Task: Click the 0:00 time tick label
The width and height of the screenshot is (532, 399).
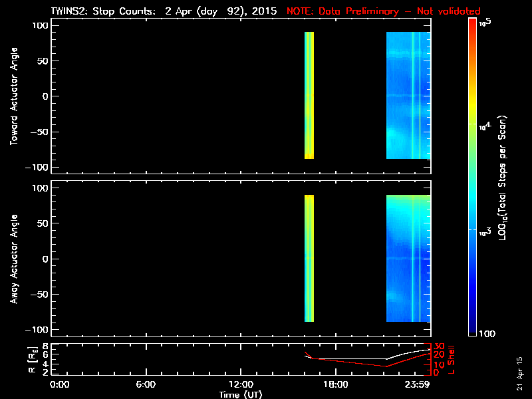Action: (x=60, y=384)
